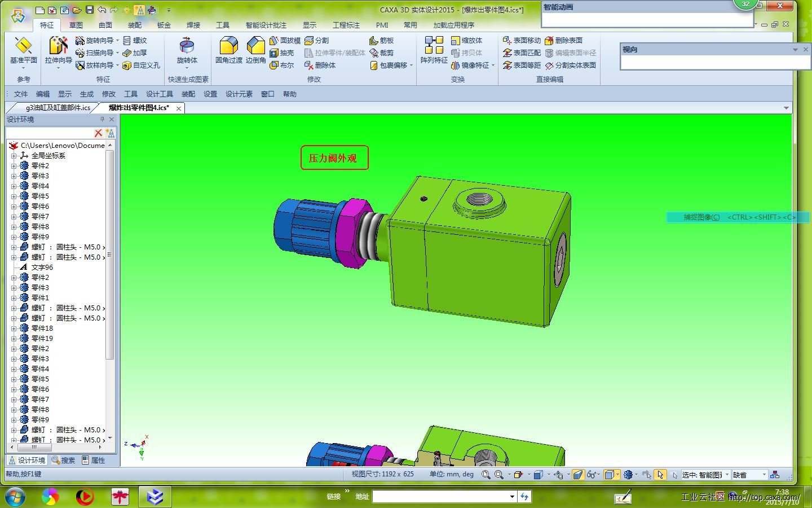The width and height of the screenshot is (812, 508).
Task: Expand the 零件18 tree node
Action: click(x=14, y=329)
